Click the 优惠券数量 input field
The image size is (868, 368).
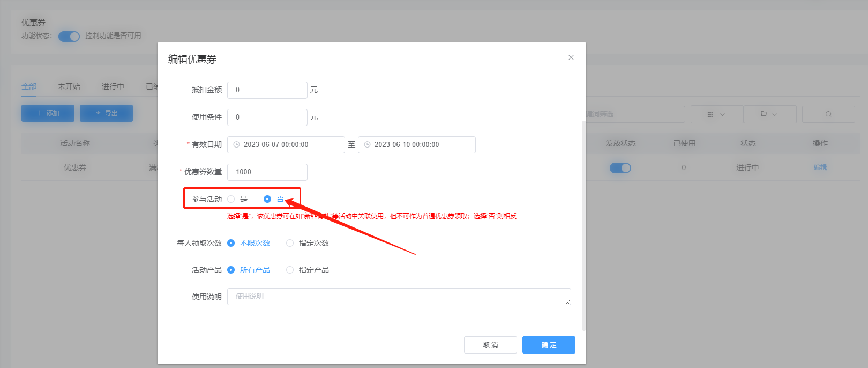(267, 172)
